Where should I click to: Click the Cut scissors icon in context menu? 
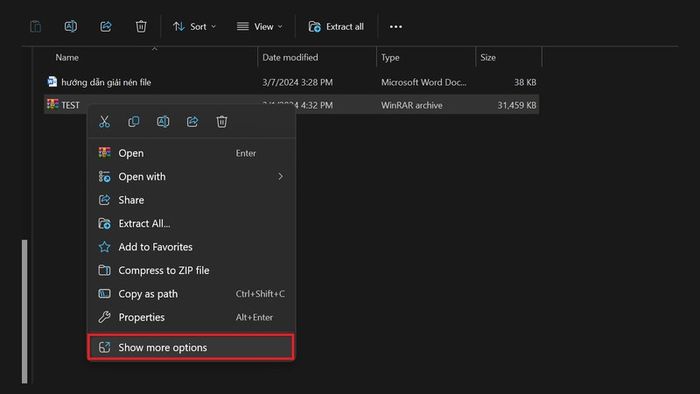pos(104,121)
